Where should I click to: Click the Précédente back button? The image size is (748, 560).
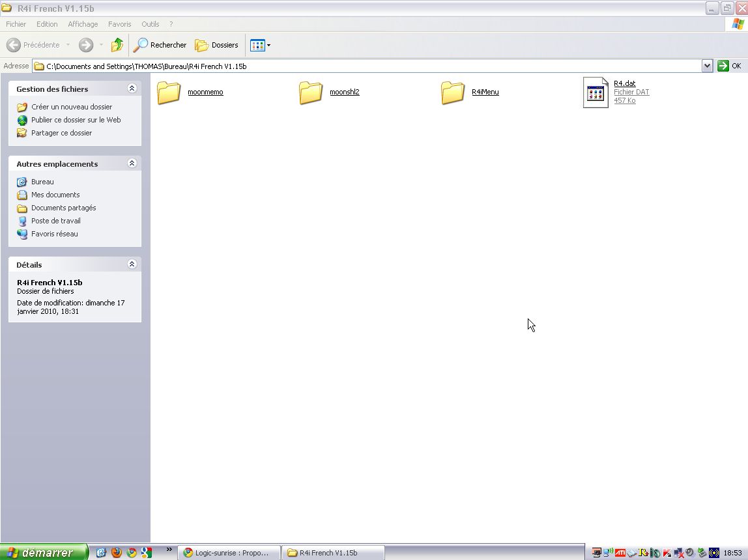(34, 45)
